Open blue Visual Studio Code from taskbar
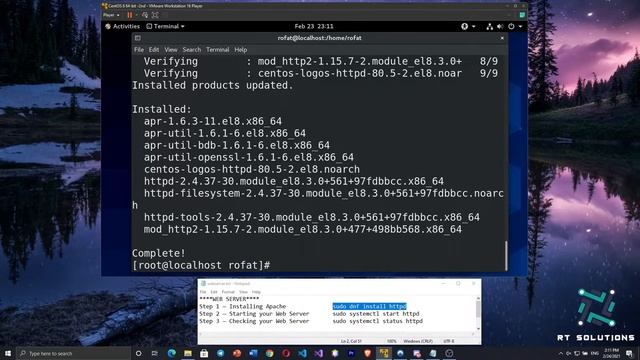The height and width of the screenshot is (360, 640). 302,353
